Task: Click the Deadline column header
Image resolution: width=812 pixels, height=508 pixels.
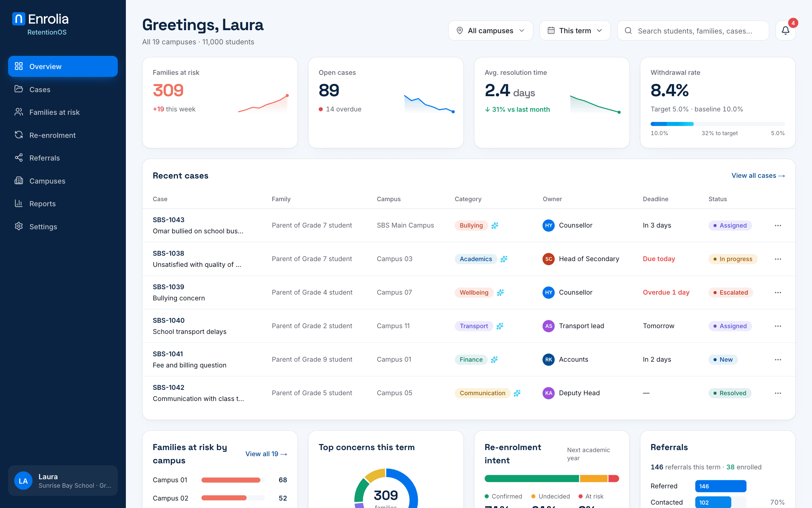Action: tap(655, 199)
